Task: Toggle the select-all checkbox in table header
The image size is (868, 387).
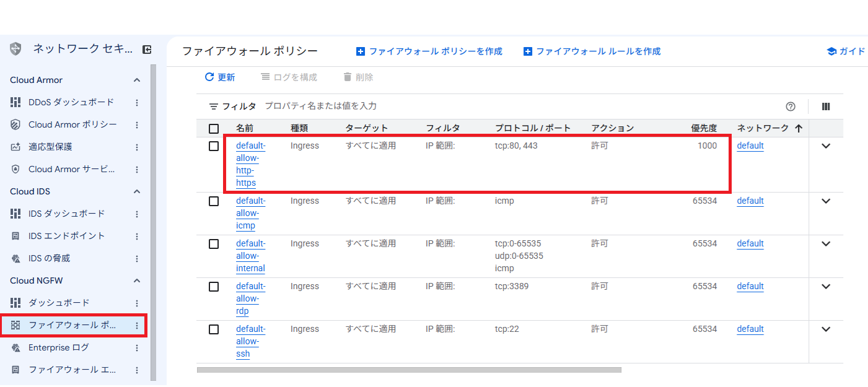Action: (x=214, y=129)
